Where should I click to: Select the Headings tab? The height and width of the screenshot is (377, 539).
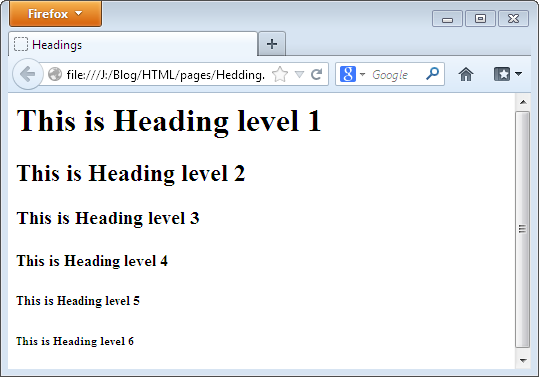click(133, 44)
